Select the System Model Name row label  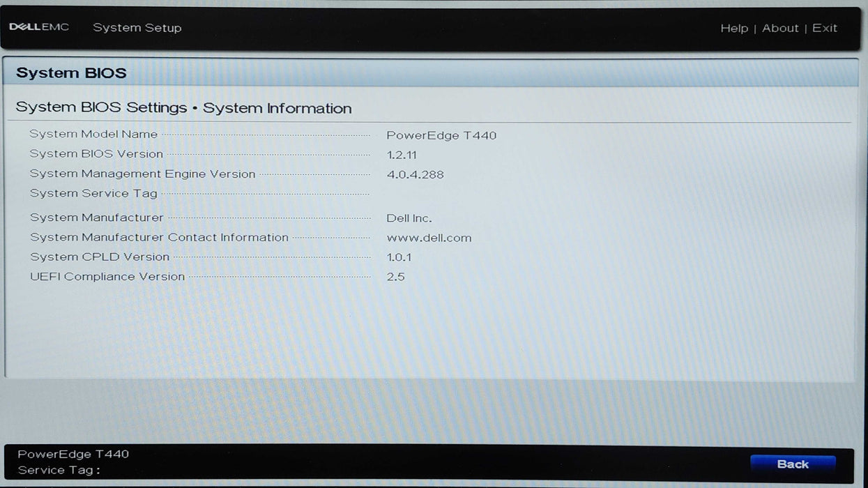point(93,135)
